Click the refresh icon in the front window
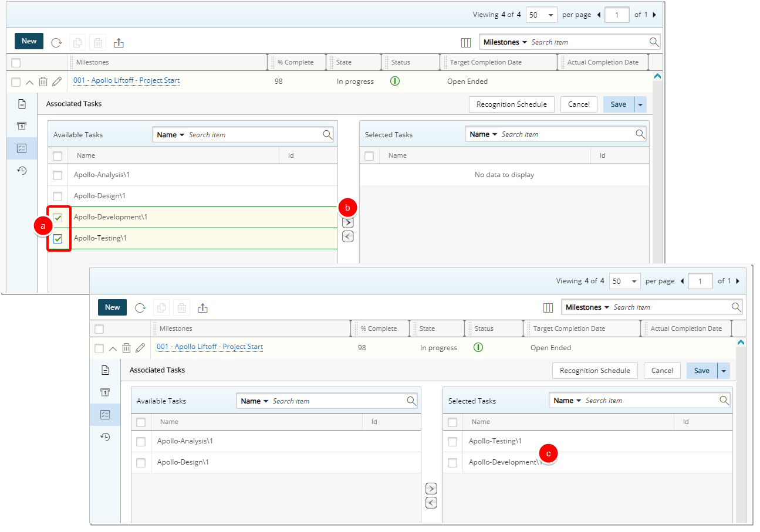 140,307
